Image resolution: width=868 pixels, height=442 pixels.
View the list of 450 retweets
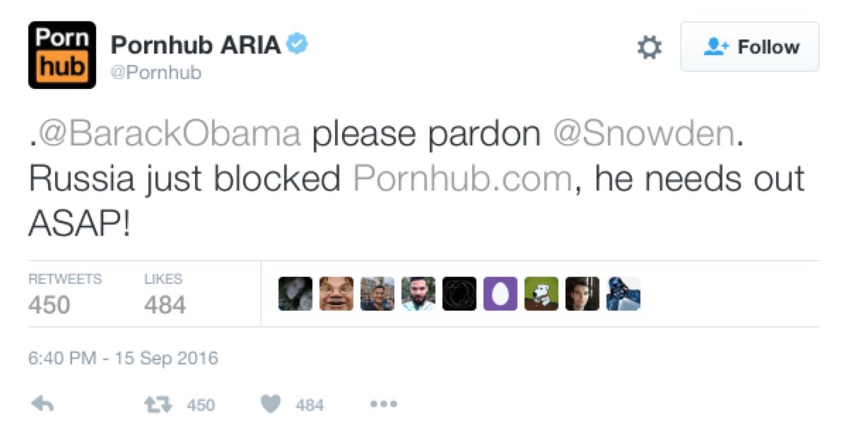[65, 294]
